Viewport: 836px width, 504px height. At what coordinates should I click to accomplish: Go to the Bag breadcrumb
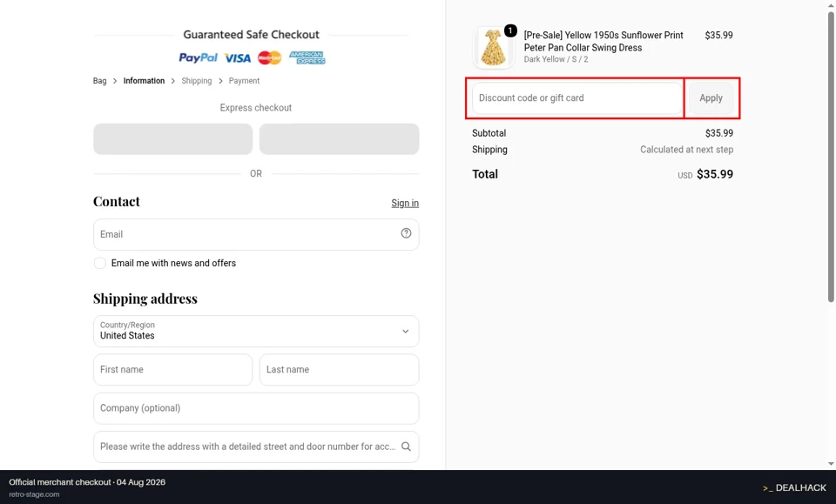99,81
